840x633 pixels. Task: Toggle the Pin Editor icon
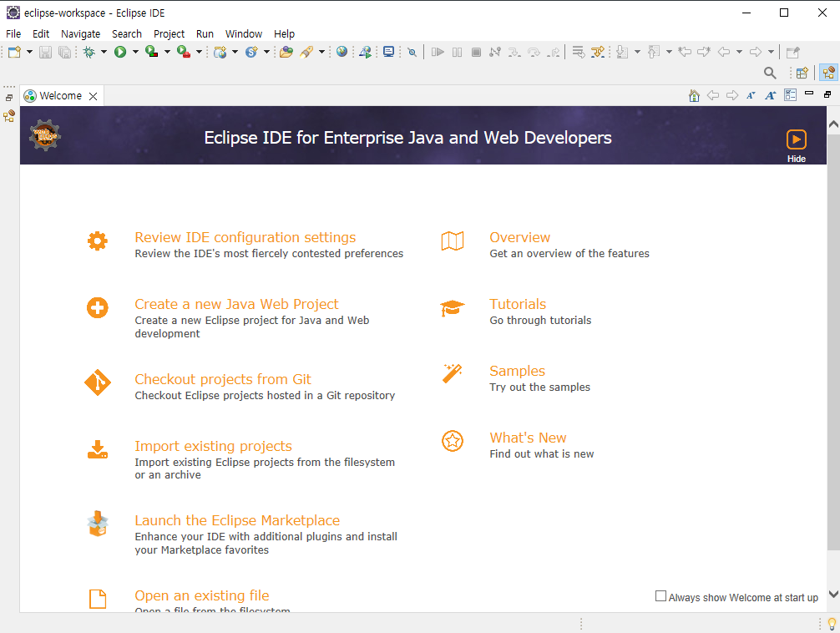[793, 52]
